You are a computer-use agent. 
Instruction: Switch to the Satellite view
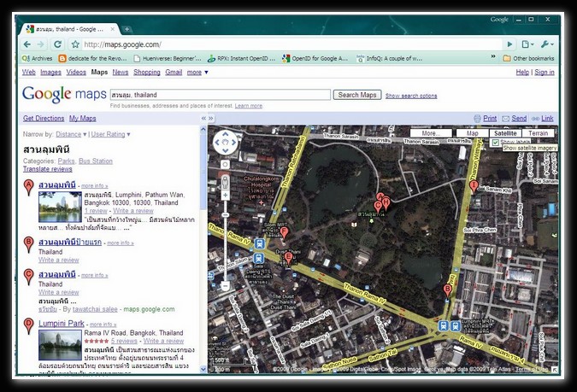click(505, 133)
